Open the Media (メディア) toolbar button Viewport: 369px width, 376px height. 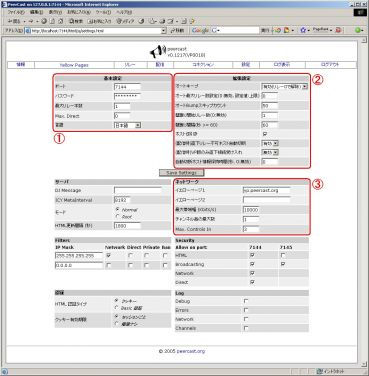click(x=125, y=21)
